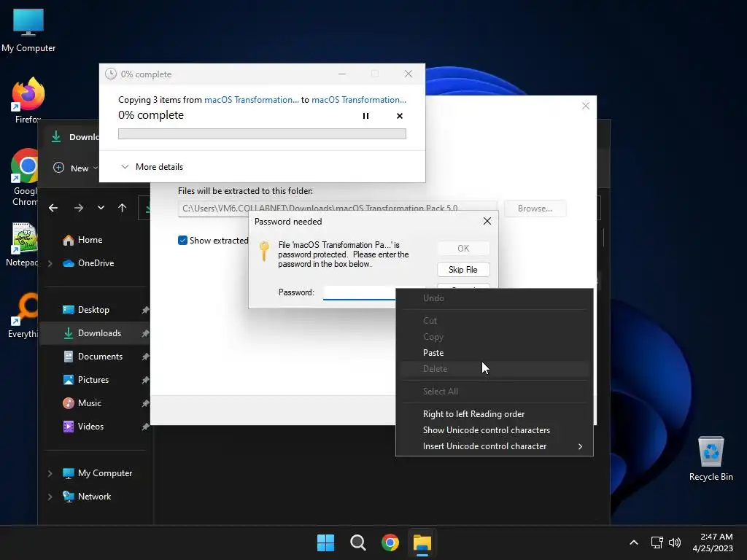Open Pictures in Explorer sidebar

86,379
